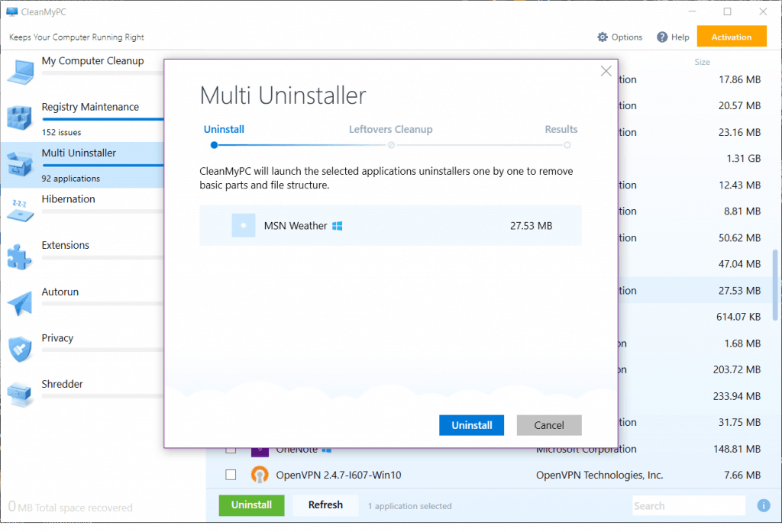This screenshot has width=782, height=532.
Task: Click the Windows logo beside MSN Weather
Action: pyautogui.click(x=337, y=226)
